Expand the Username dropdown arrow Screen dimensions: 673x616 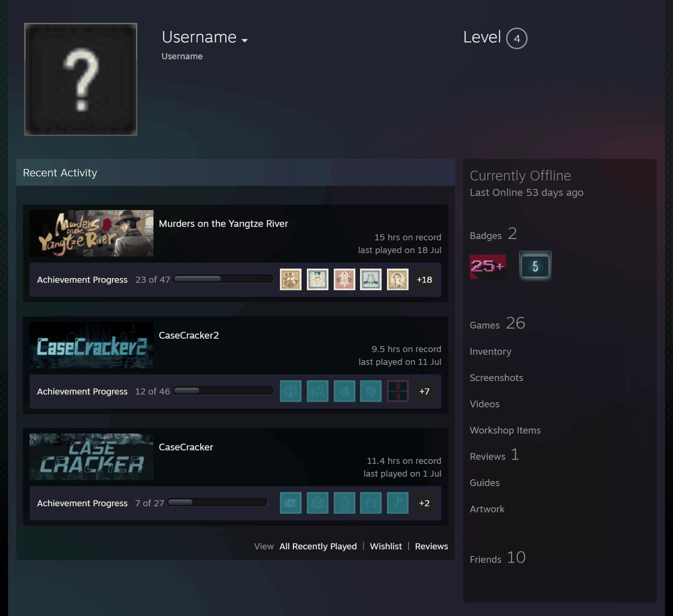point(245,40)
